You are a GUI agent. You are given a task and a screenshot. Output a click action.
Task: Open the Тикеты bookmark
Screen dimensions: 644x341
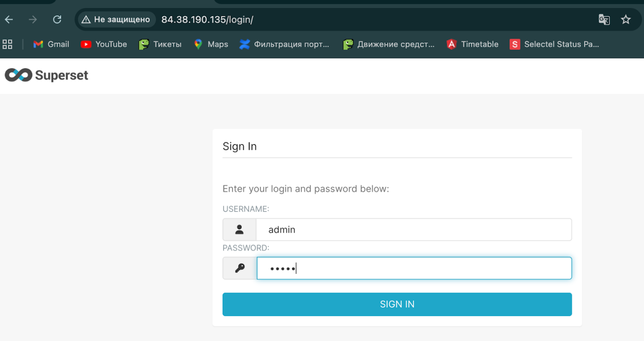(160, 44)
